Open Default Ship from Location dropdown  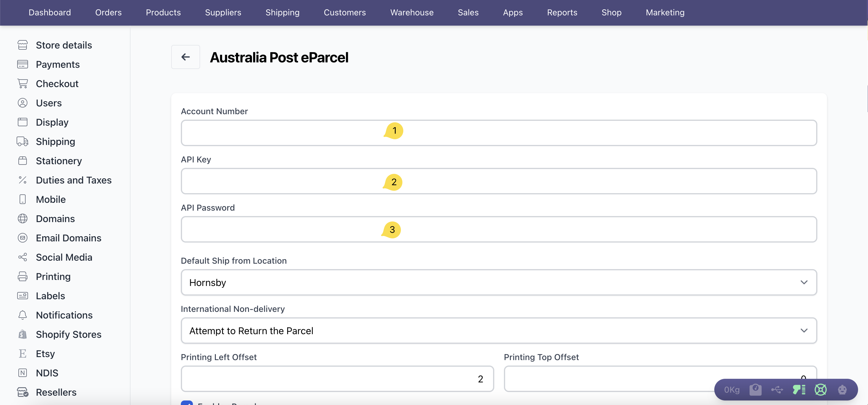coord(499,282)
